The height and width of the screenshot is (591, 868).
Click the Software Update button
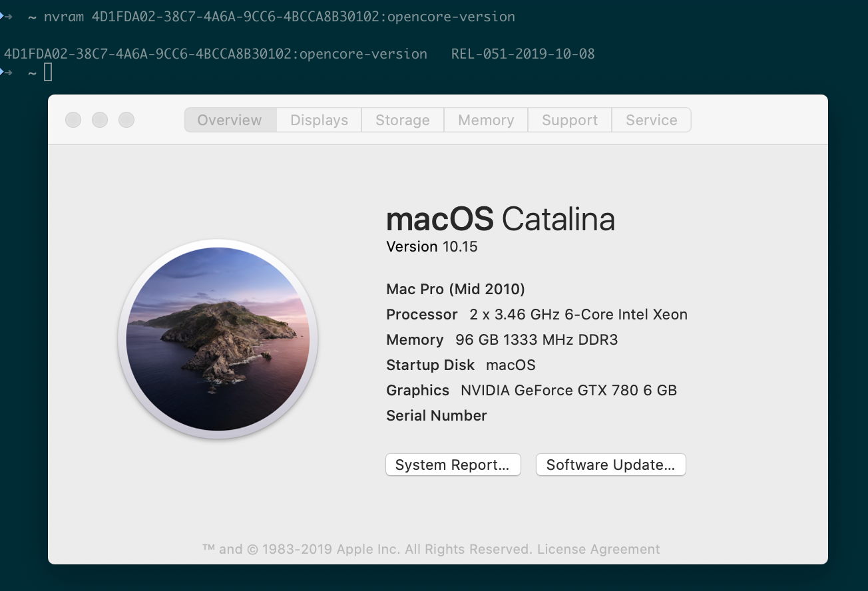point(610,465)
